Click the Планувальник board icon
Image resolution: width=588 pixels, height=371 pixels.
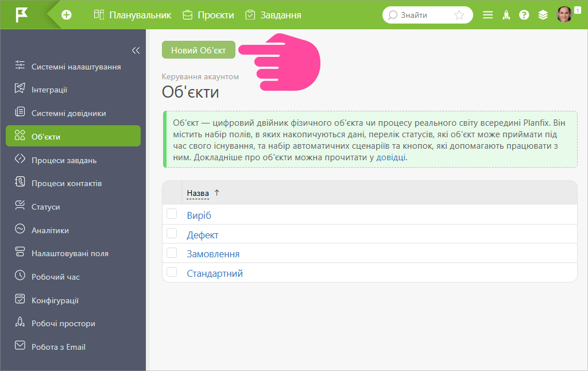[99, 14]
